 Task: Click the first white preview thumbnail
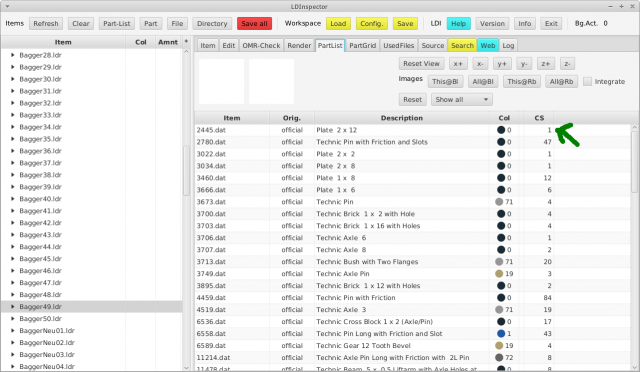(221, 81)
